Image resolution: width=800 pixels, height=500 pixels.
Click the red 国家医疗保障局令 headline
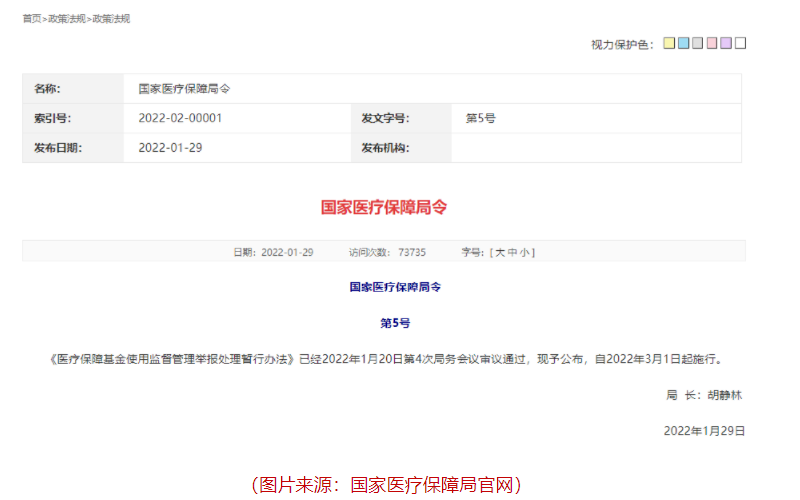click(384, 208)
